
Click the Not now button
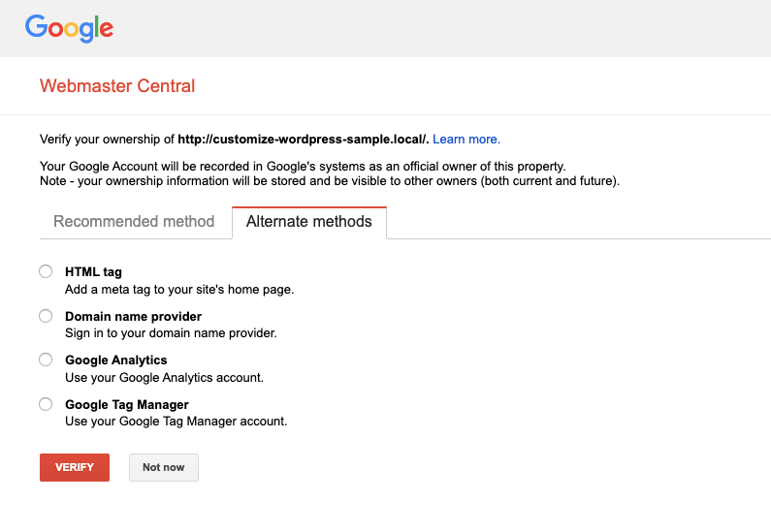click(164, 467)
